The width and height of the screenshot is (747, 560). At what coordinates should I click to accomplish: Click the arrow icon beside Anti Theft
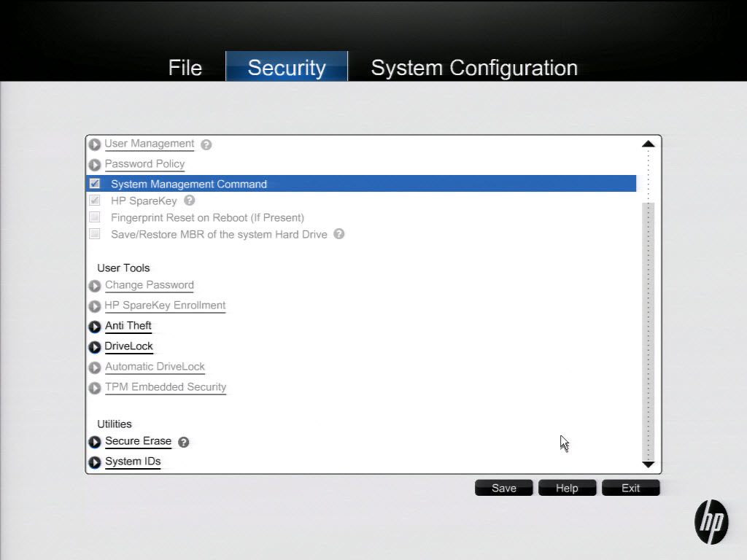94,327
